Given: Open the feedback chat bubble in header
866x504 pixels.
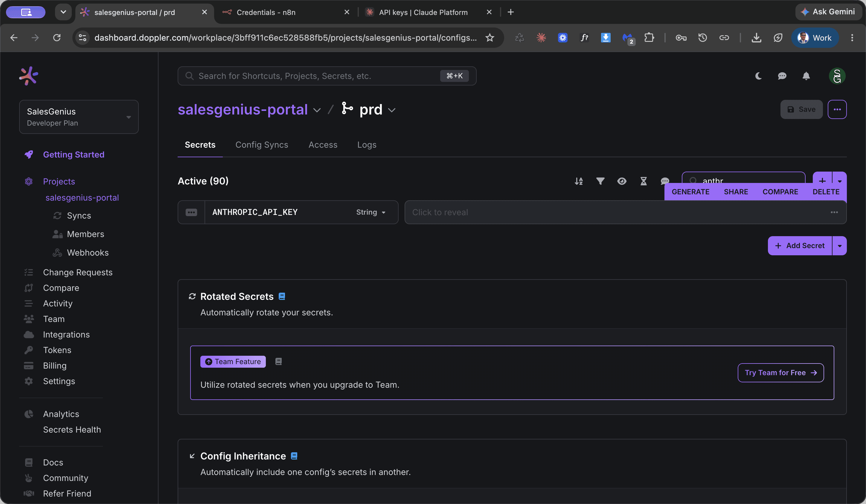Looking at the screenshot, I should point(782,76).
